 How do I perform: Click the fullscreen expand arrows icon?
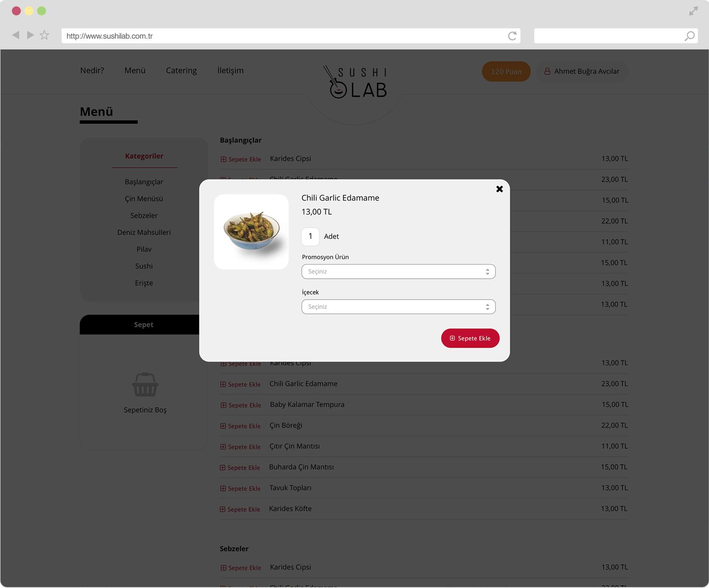click(693, 11)
